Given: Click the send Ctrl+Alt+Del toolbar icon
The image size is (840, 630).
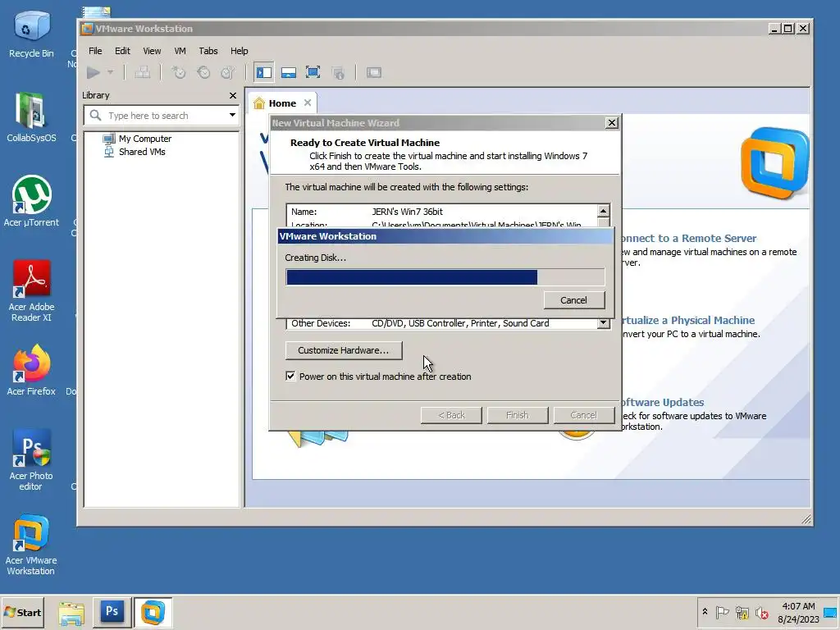Looking at the screenshot, I should click(x=142, y=72).
